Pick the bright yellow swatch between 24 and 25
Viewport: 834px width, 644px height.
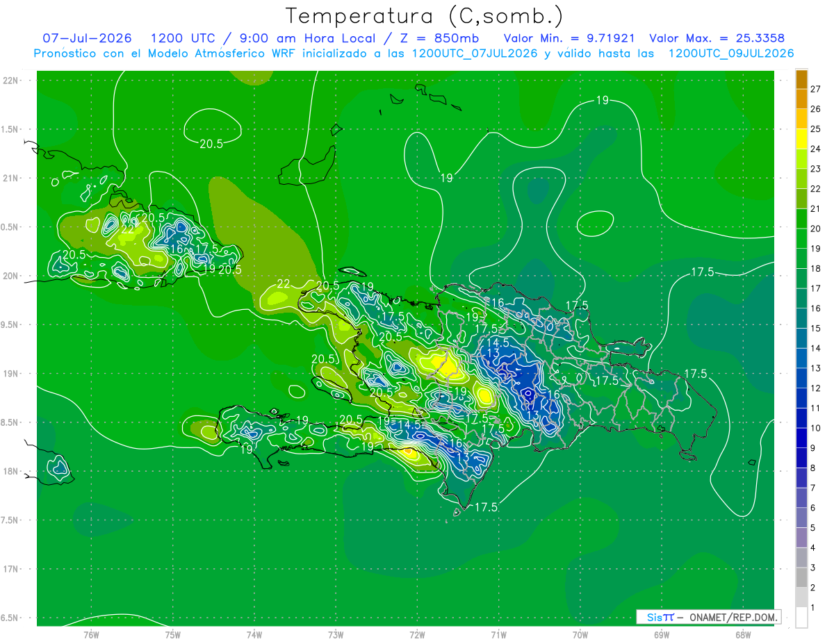801,139
